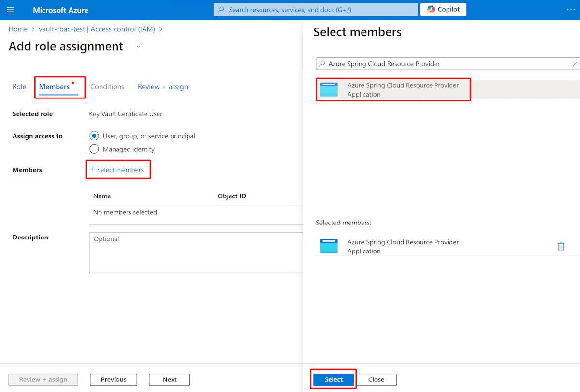Screen dimensions: 580x392
Task: Click the magnifier icon in the global search
Action: (x=221, y=10)
